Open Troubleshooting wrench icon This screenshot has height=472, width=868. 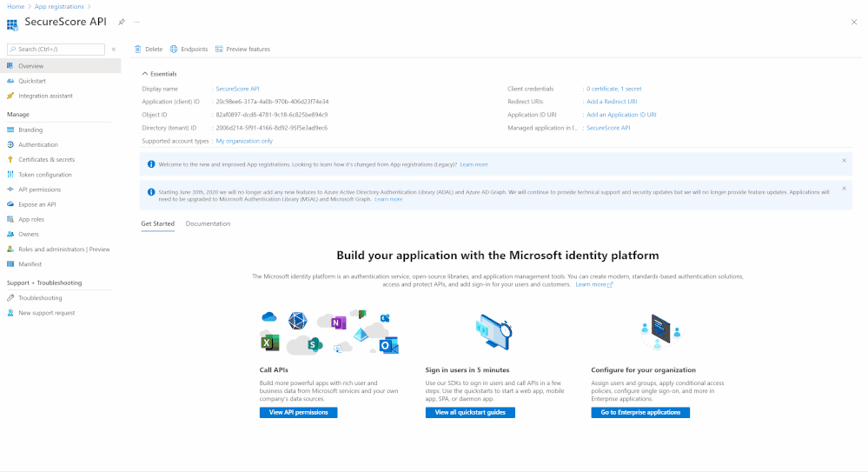(10, 298)
